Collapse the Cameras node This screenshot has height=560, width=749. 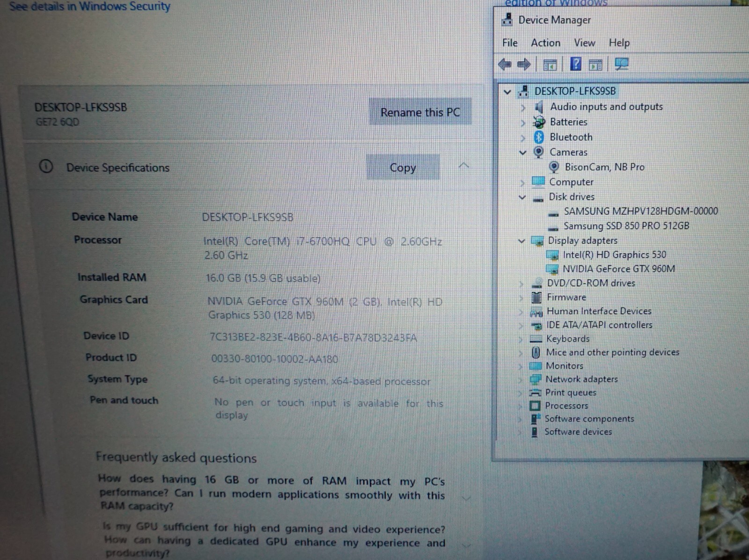coord(523,153)
